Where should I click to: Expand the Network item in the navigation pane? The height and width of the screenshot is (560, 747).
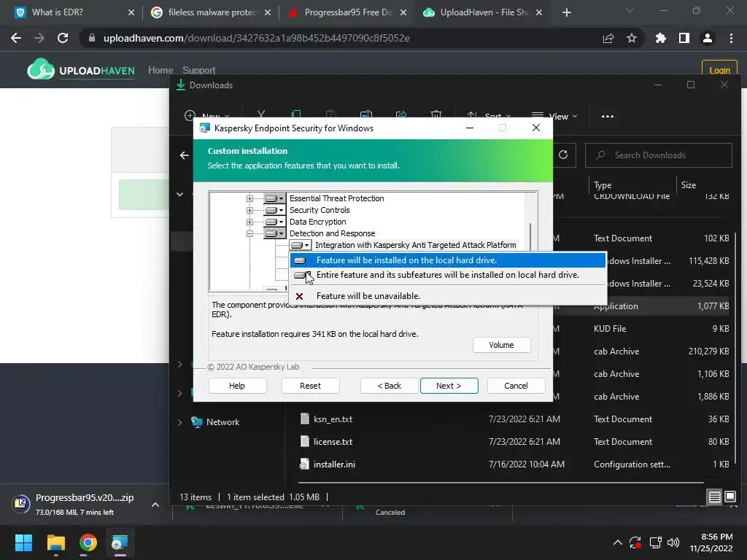179,422
